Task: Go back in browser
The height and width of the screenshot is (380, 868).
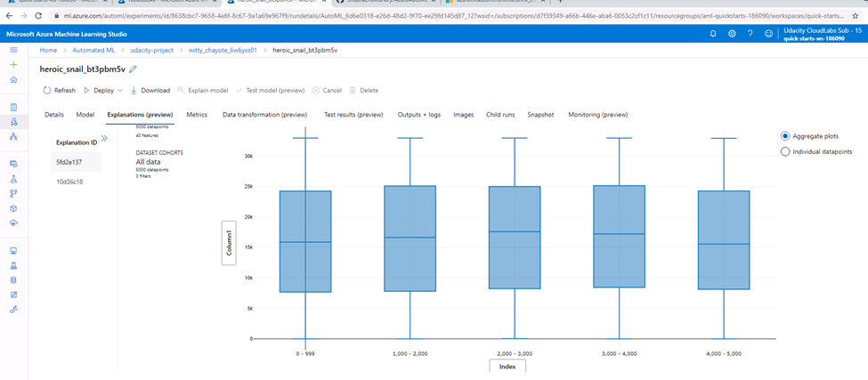Action: (x=10, y=16)
